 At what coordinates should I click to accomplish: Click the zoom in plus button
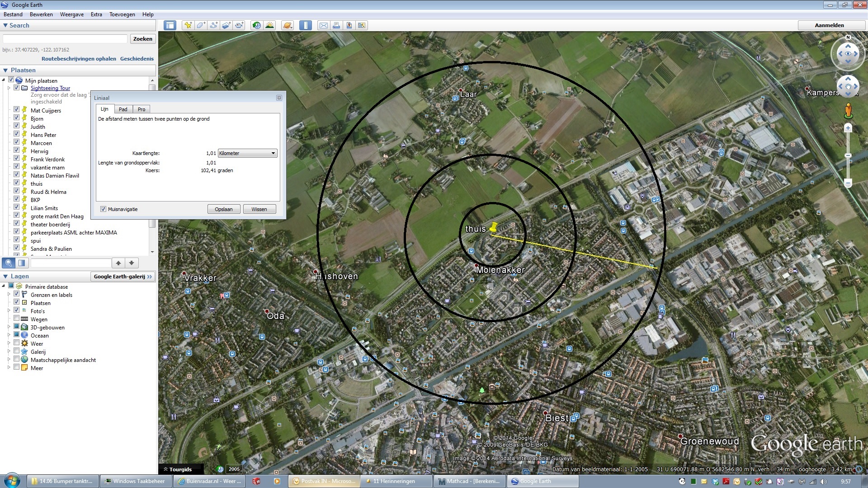(x=848, y=128)
